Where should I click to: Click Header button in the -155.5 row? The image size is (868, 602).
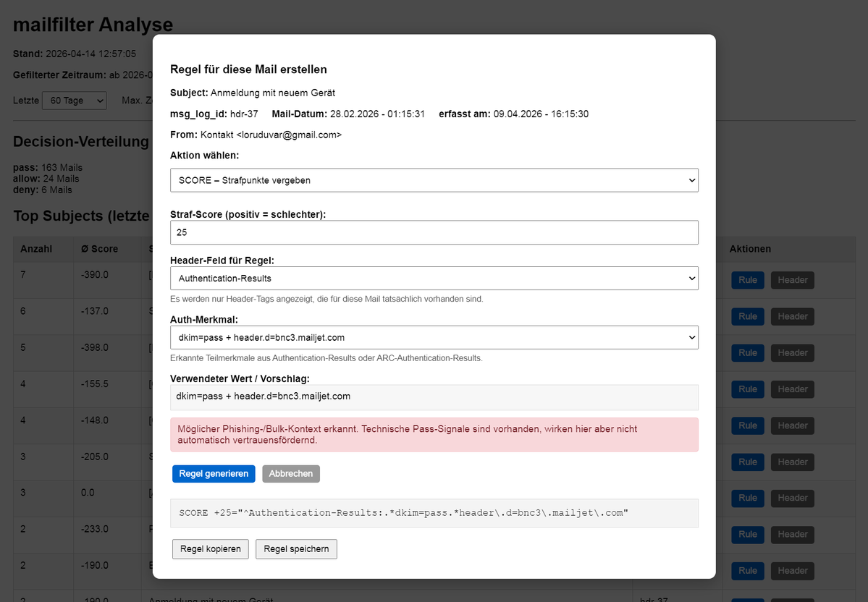tap(793, 389)
